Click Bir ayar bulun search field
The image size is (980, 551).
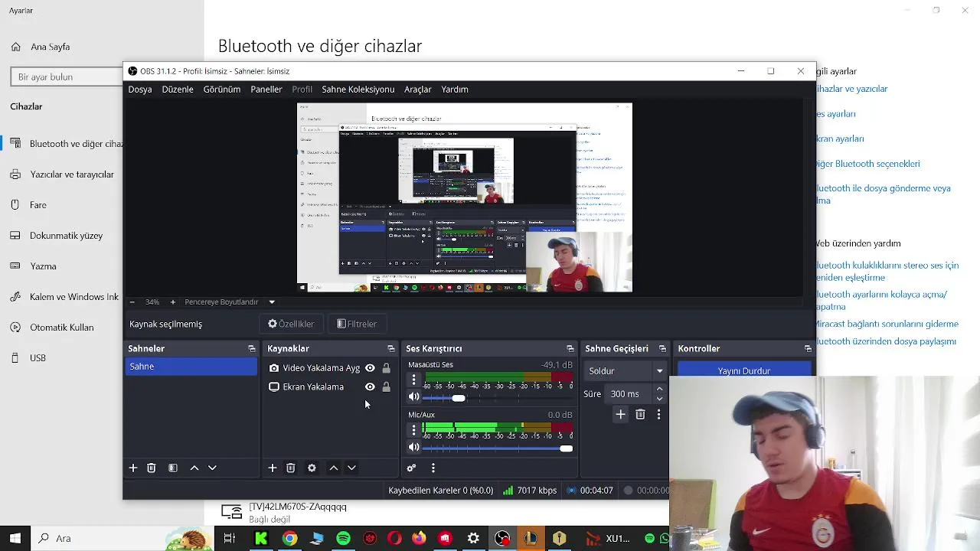(67, 77)
